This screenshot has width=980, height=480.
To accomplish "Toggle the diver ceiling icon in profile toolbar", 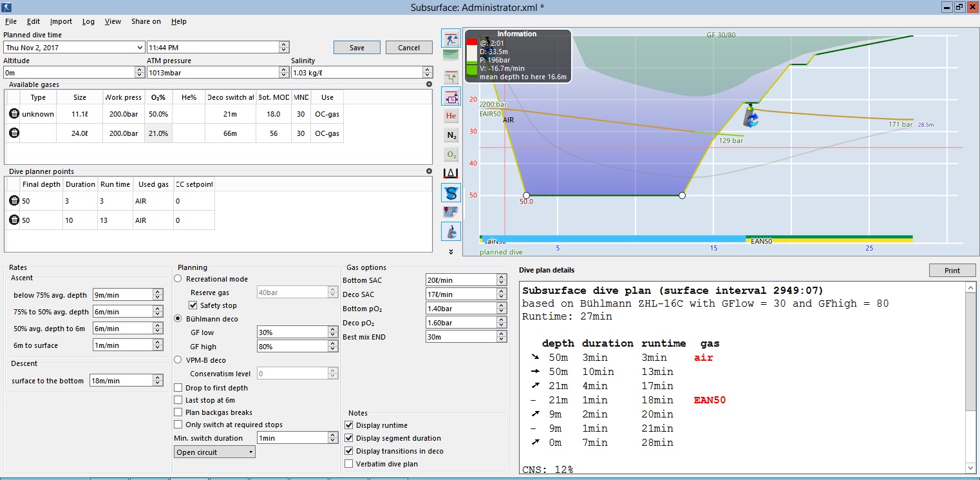I will coord(451,38).
